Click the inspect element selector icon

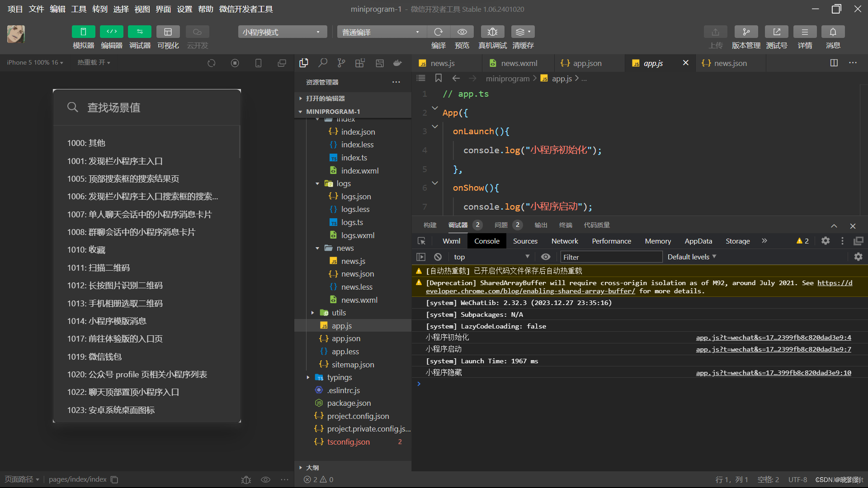click(421, 241)
